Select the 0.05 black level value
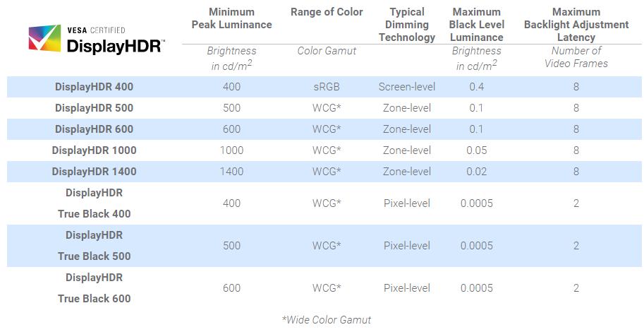 coord(477,150)
